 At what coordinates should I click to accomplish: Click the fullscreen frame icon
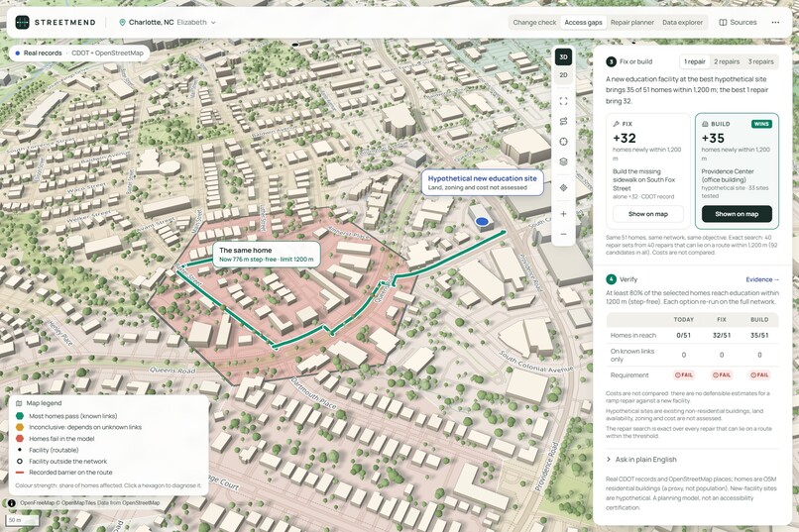(563, 101)
